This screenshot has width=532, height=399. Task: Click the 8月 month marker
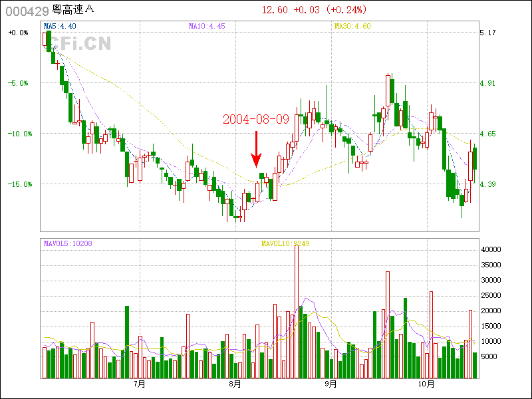[x=234, y=384]
